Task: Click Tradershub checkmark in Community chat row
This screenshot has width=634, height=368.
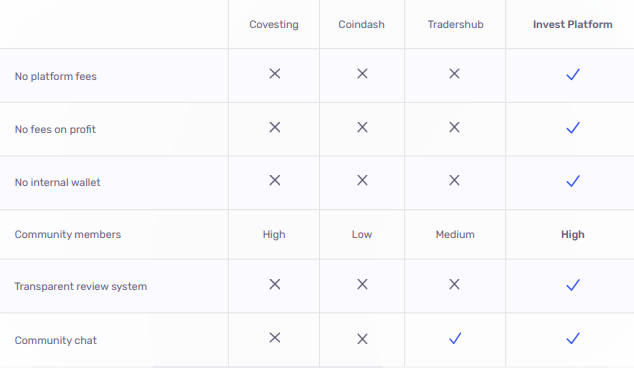Action: (x=455, y=338)
